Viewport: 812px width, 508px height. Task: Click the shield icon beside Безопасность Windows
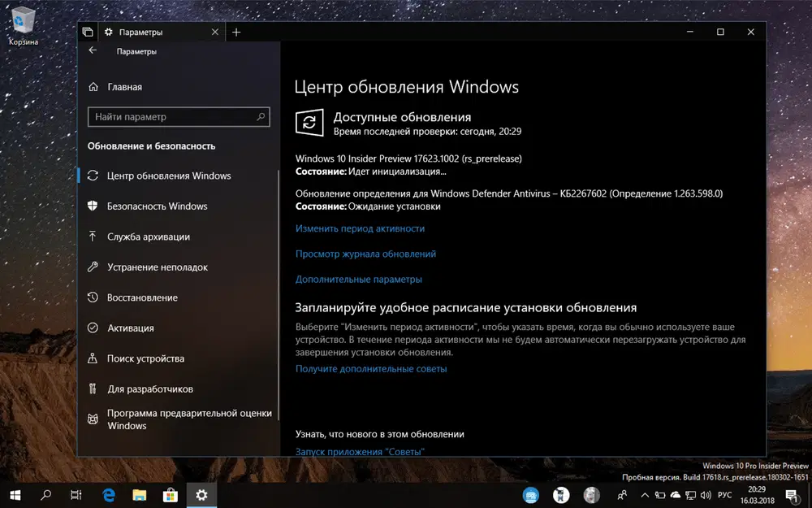[93, 206]
